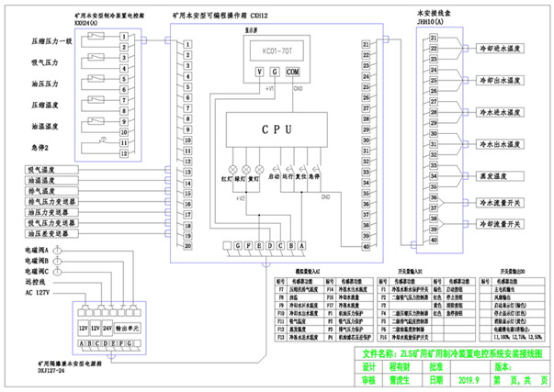Click the 24V module in power box
The height and width of the screenshot is (392, 554).
pos(107,329)
